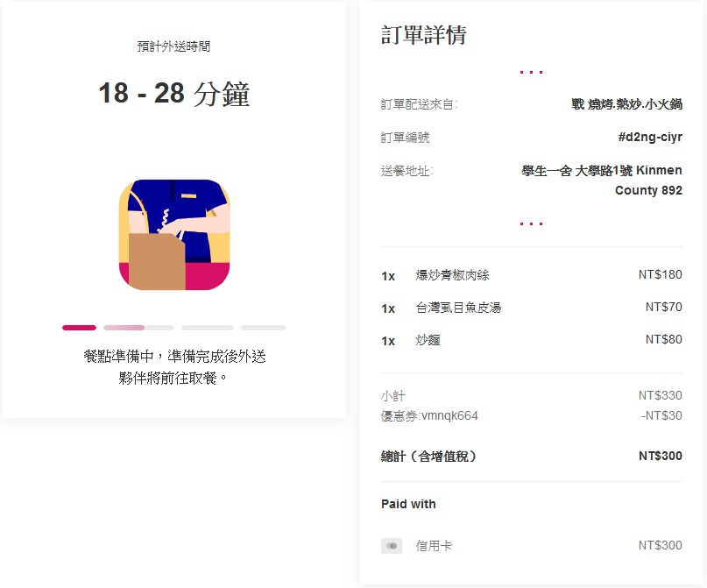The height and width of the screenshot is (588, 707).
Task: Click the 18 - 28 分鐘 delivery estimate
Action: pos(174,94)
